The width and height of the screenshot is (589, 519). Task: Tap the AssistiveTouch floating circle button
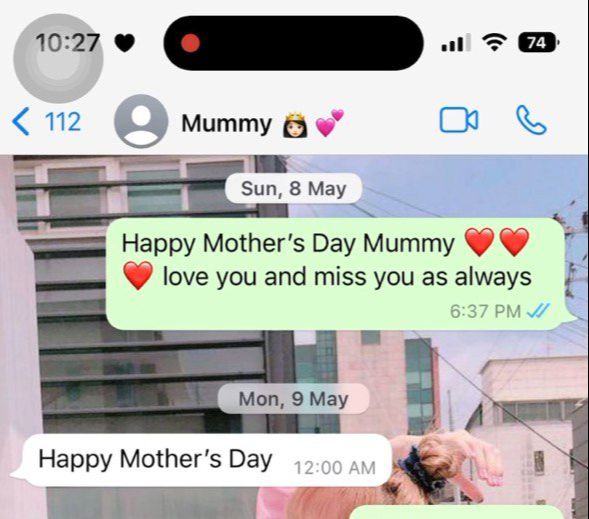[58, 58]
